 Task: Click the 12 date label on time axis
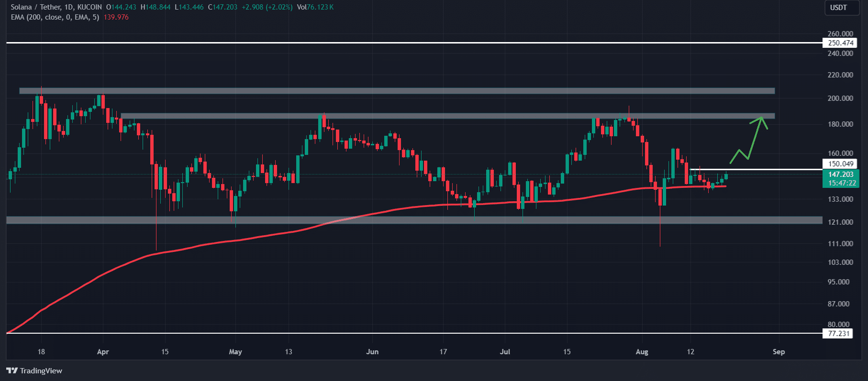pyautogui.click(x=690, y=352)
